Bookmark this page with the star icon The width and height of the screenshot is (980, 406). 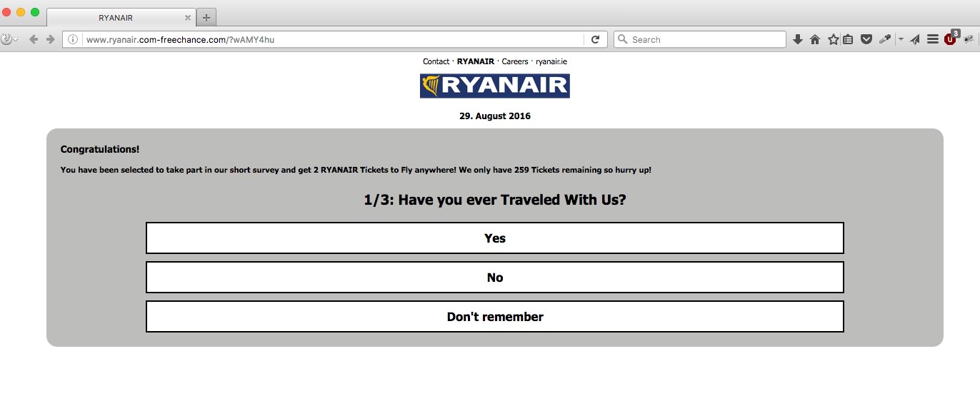click(x=832, y=40)
